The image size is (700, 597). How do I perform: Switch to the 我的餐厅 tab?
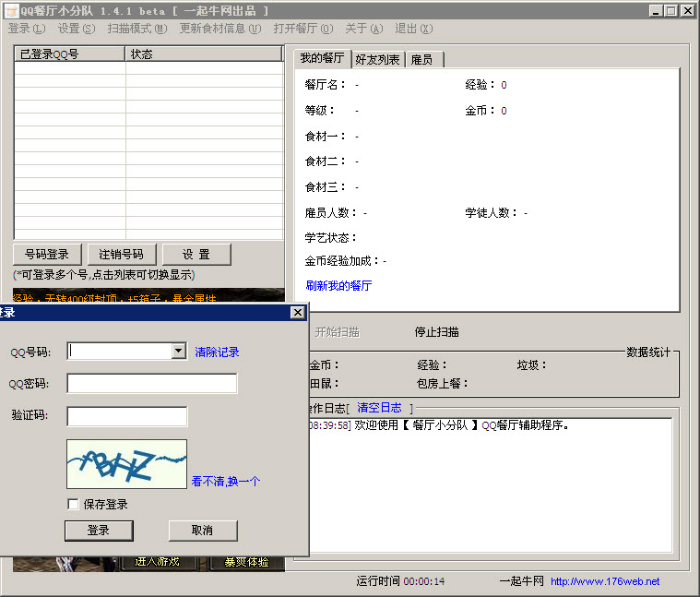click(x=322, y=58)
